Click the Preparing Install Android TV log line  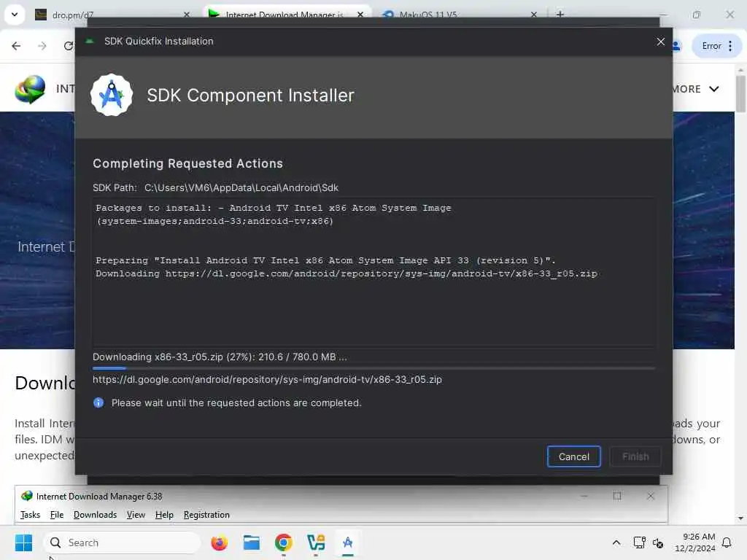(326, 260)
